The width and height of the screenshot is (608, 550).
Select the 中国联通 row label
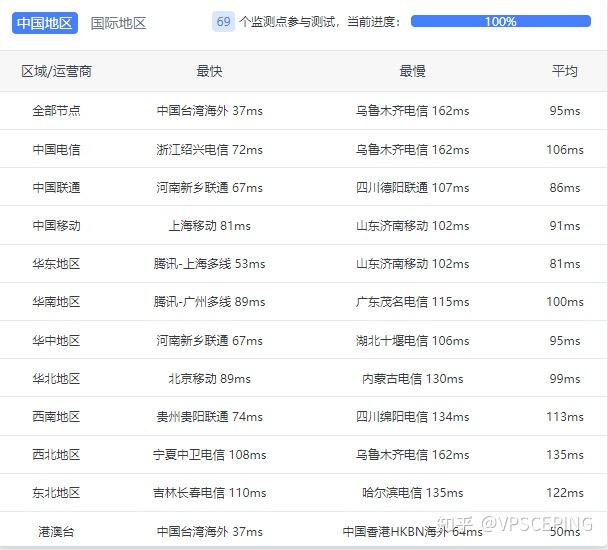(56, 188)
